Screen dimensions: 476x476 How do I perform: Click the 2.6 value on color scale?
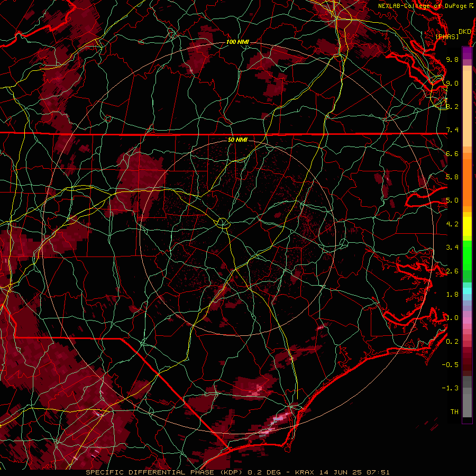(x=452, y=271)
